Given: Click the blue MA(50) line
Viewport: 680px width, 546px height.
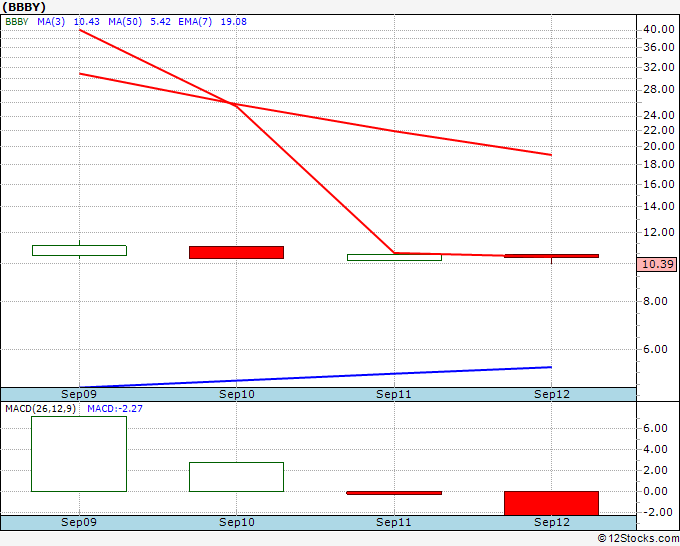Looking at the screenshot, I should pyautogui.click(x=315, y=377).
